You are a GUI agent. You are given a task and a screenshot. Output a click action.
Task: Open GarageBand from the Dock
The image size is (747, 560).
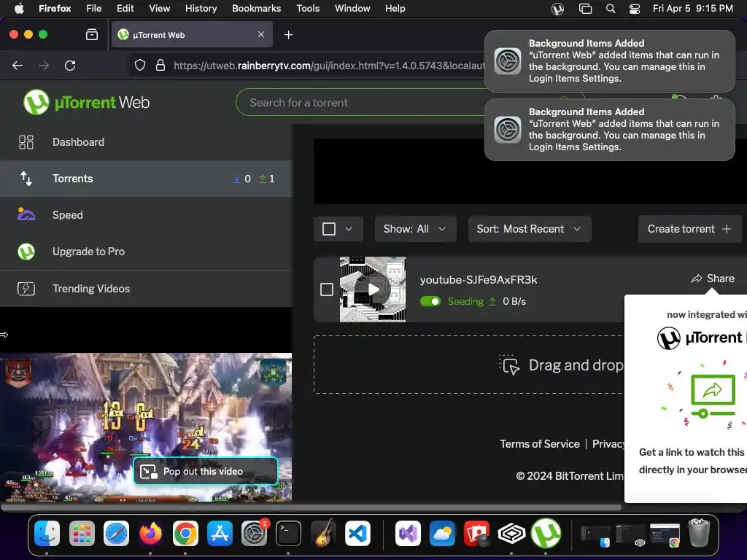[323, 533]
